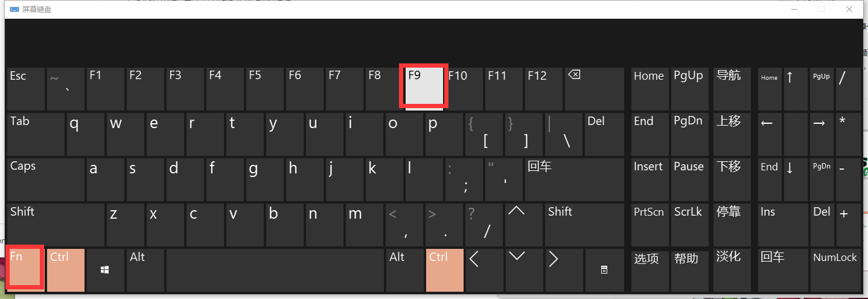Toggle the highlighted Fn key
868x299 pixels.
pyautogui.click(x=24, y=267)
